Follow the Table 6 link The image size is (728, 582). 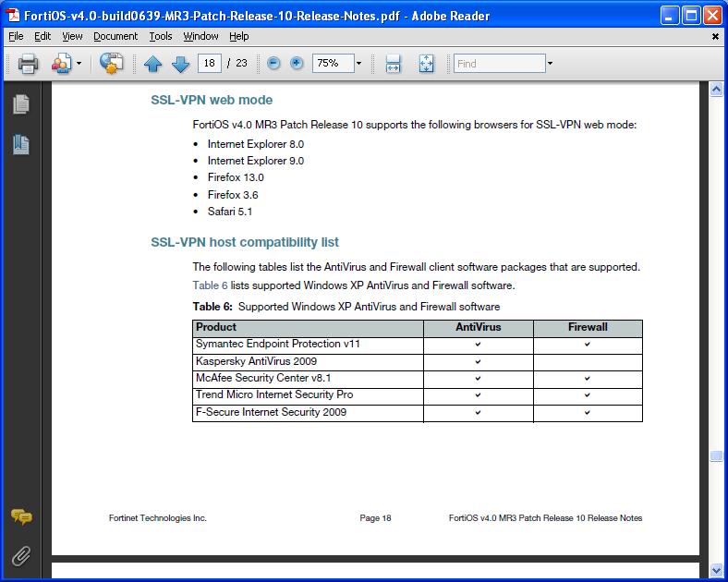(210, 285)
